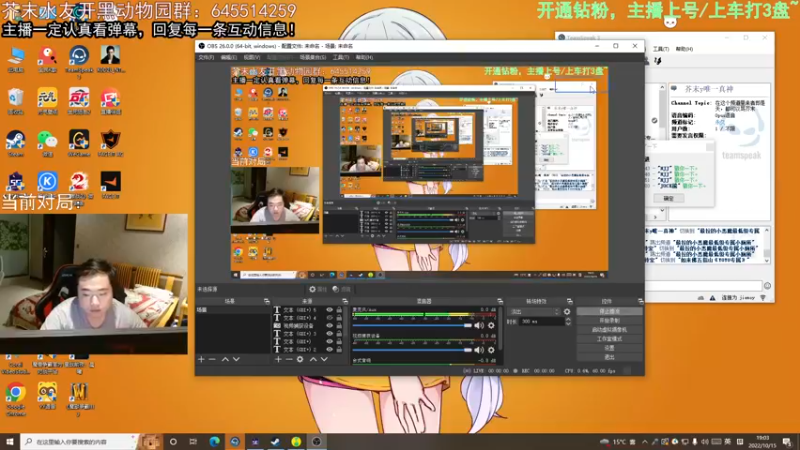Move the selected source down
Screen dimensions: 800x450
[x=324, y=359]
